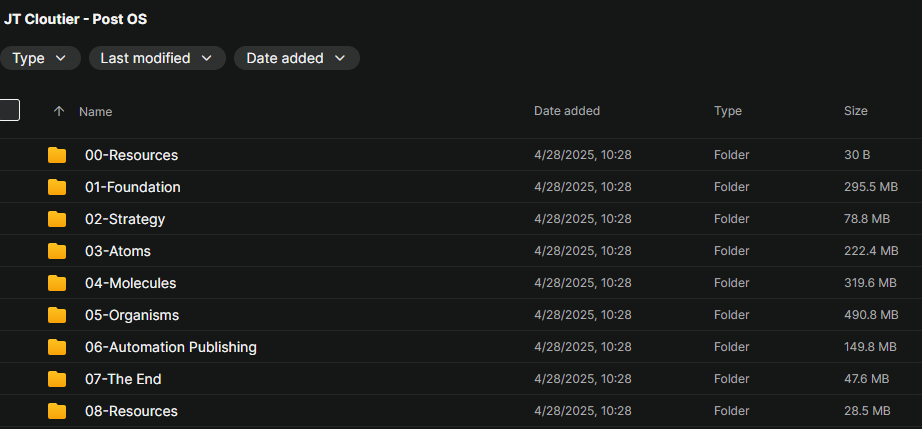Click the 02-Strategy folder icon
The image size is (922, 429).
point(57,219)
